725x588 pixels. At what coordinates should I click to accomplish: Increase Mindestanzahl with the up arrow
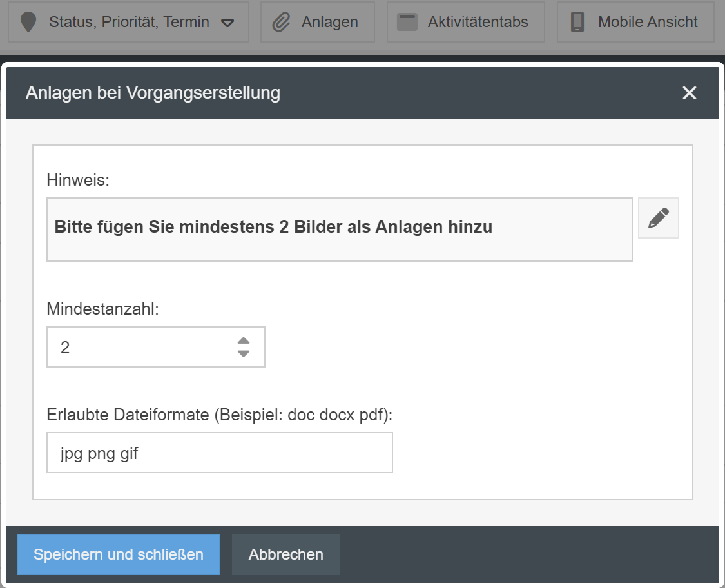point(244,340)
